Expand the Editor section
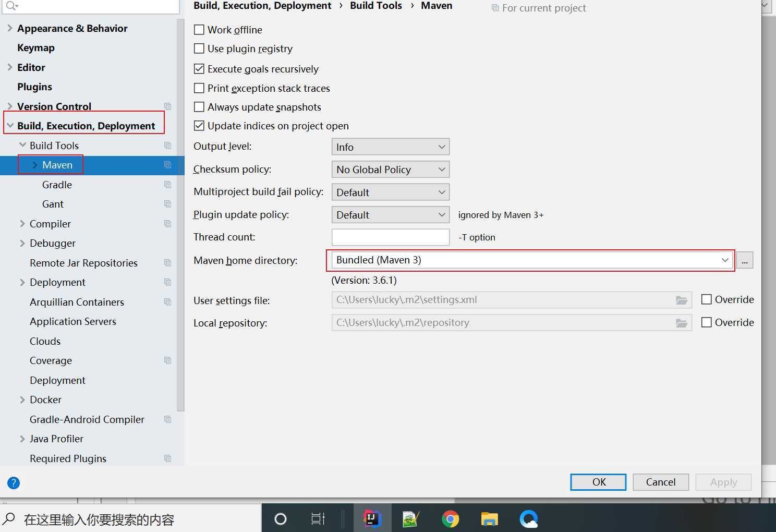This screenshot has width=776, height=532. click(9, 67)
